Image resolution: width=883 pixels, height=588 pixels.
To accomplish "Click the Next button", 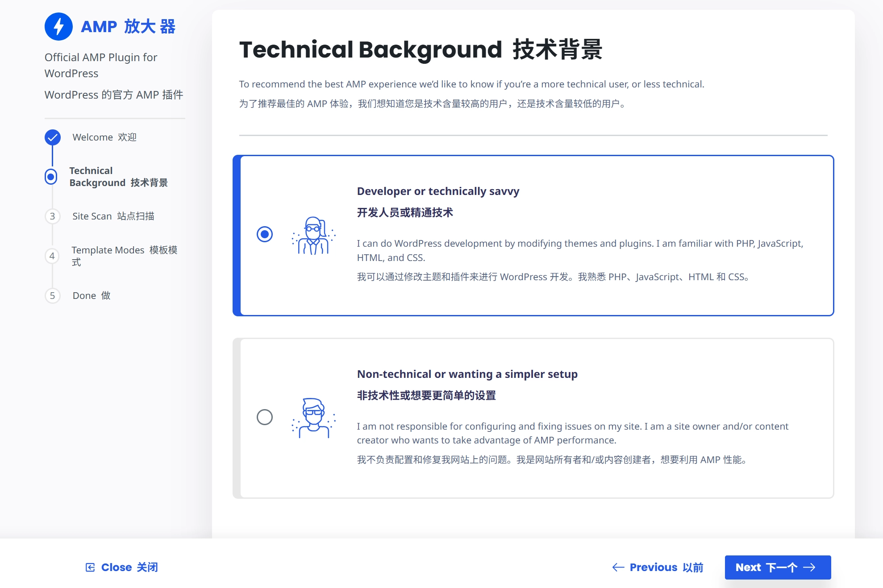I will (778, 567).
